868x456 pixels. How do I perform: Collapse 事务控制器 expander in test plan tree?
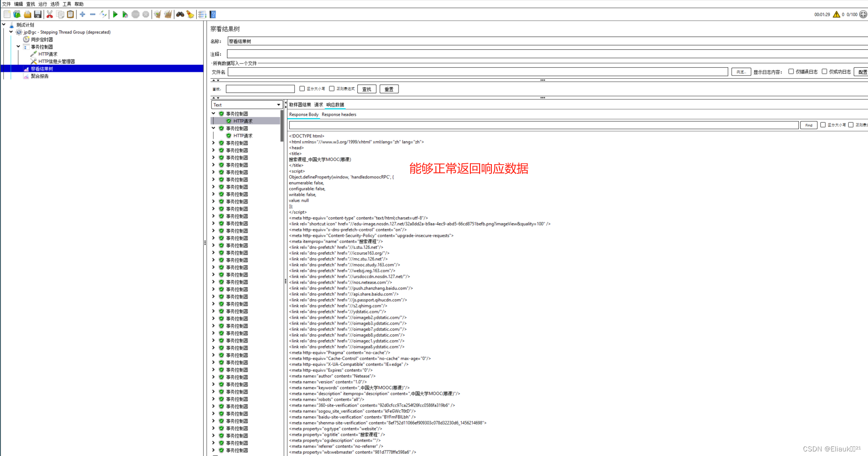click(18, 47)
